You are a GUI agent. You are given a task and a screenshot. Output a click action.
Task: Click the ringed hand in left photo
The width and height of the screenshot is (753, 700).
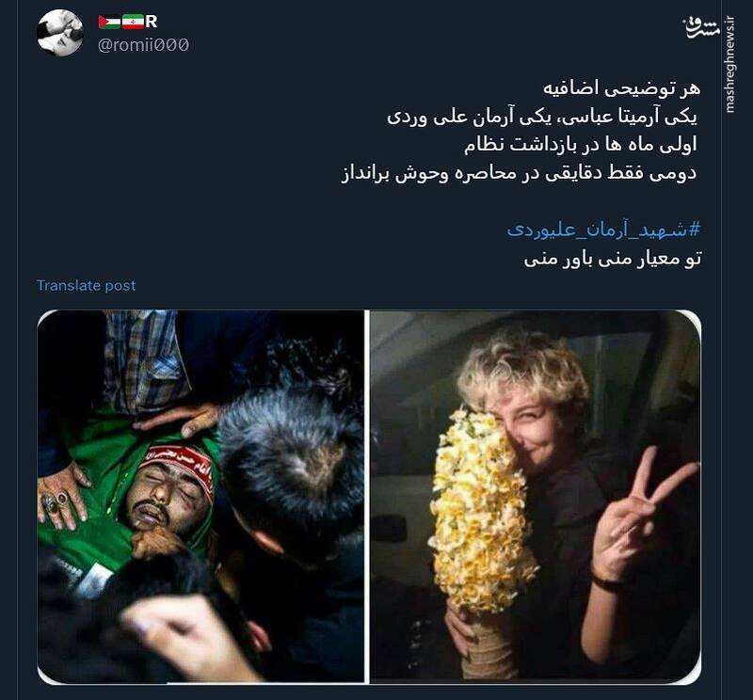pos(62,497)
